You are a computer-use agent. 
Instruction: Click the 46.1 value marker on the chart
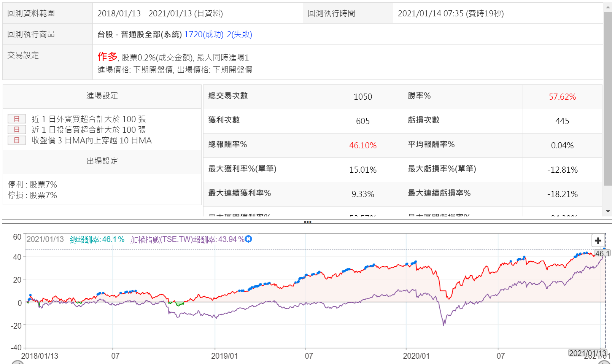pyautogui.click(x=602, y=253)
